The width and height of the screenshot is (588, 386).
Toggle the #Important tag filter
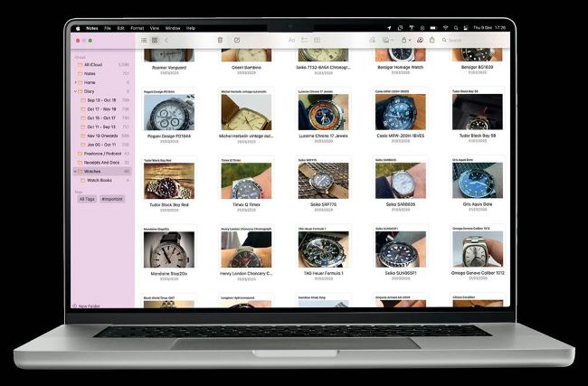point(112,199)
